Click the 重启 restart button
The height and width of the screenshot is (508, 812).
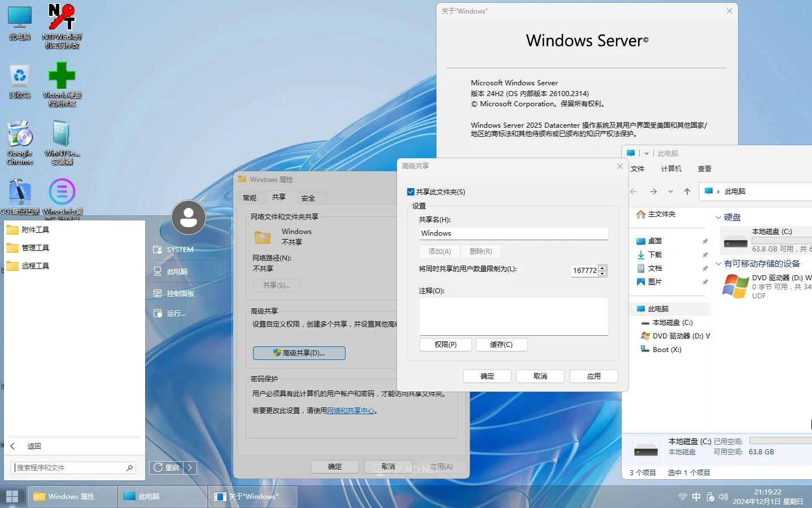coord(167,467)
